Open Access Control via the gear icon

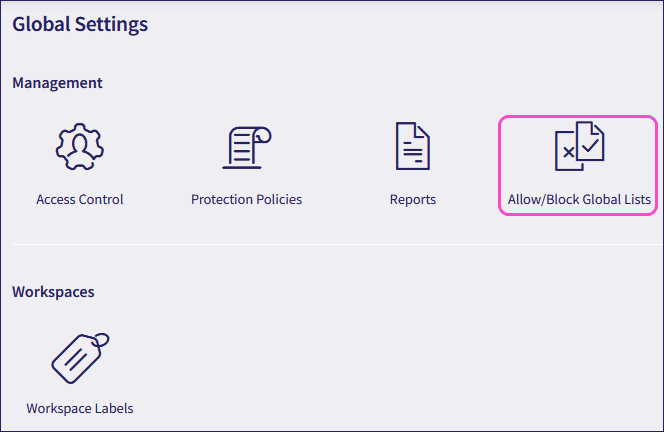[x=80, y=147]
